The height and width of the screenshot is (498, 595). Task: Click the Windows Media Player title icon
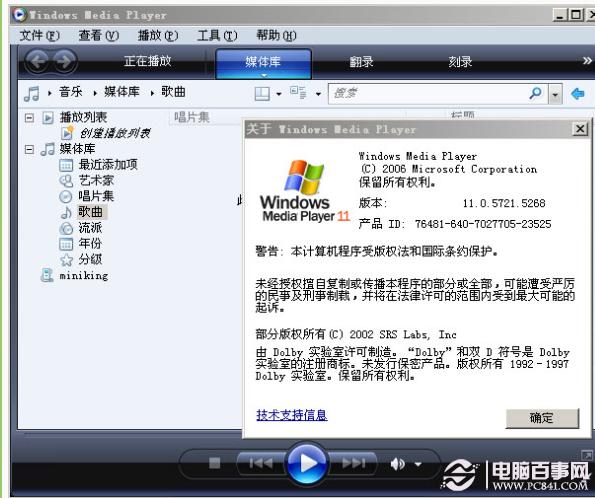[x=19, y=15]
